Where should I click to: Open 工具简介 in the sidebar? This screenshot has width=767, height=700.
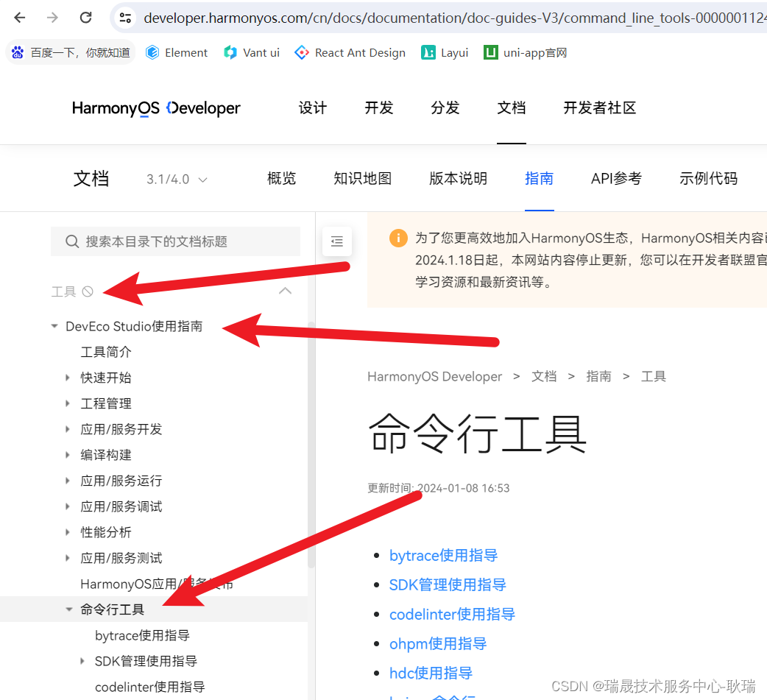tap(106, 352)
